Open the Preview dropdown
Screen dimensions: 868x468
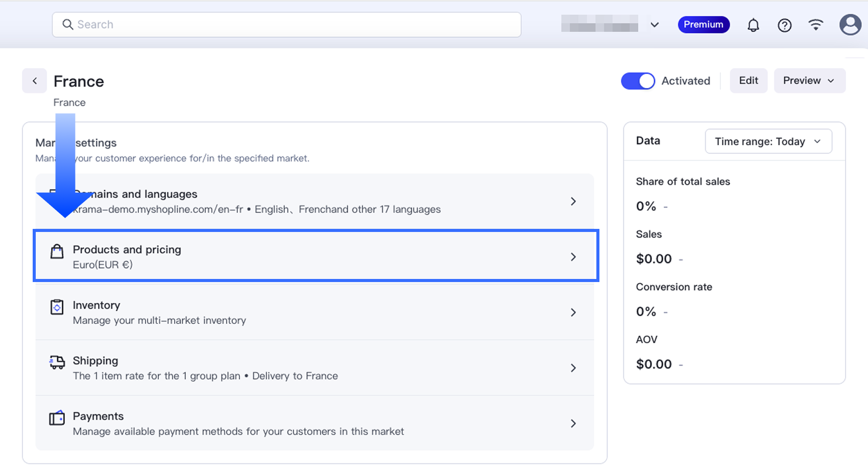[809, 81]
